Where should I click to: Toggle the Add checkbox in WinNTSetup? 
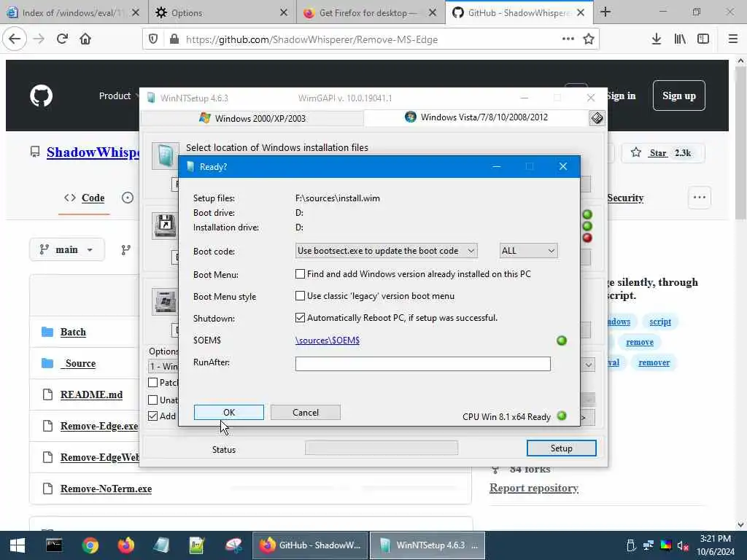153,416
